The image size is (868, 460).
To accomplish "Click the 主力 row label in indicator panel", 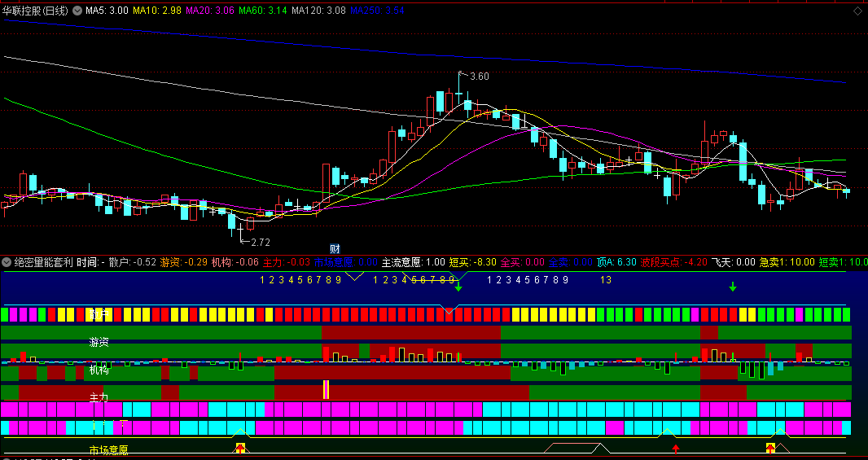I will [99, 397].
